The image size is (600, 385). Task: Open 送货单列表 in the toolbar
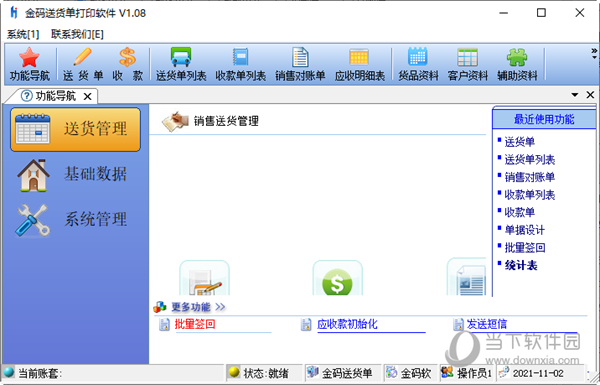[181, 64]
